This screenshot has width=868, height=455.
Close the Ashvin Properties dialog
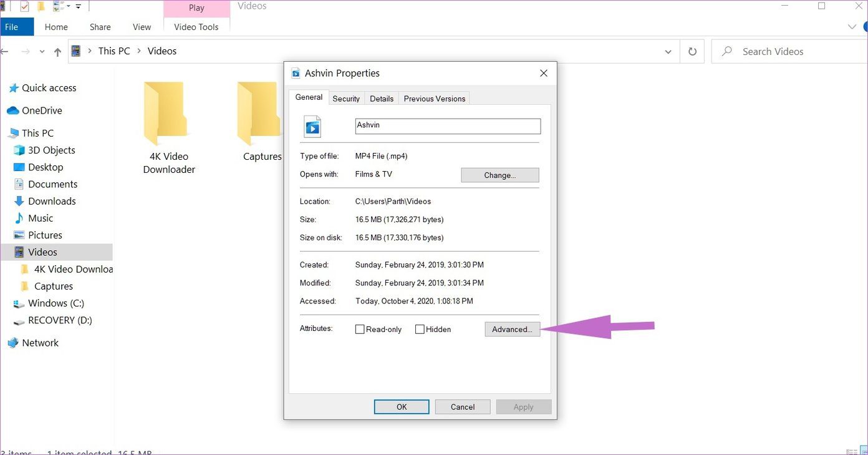tap(544, 73)
